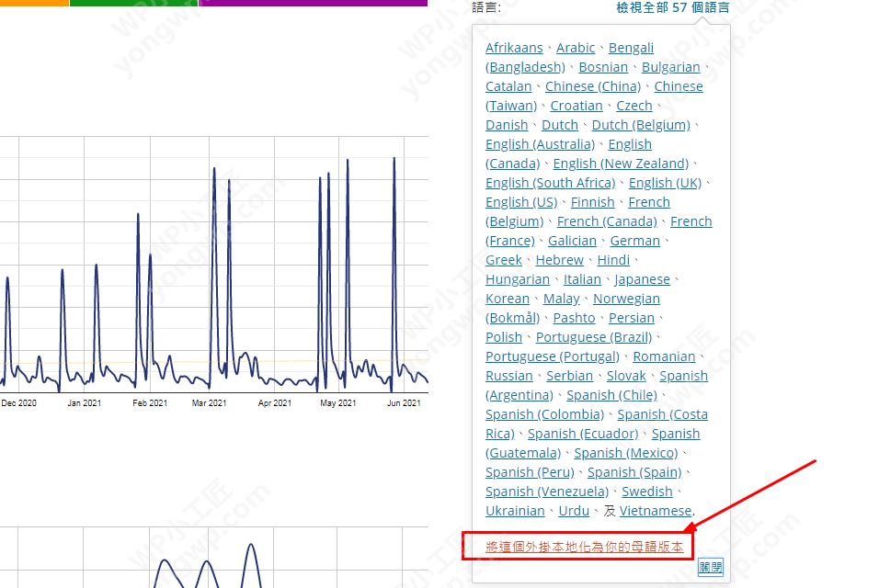Click the Korean language link

coord(508,299)
